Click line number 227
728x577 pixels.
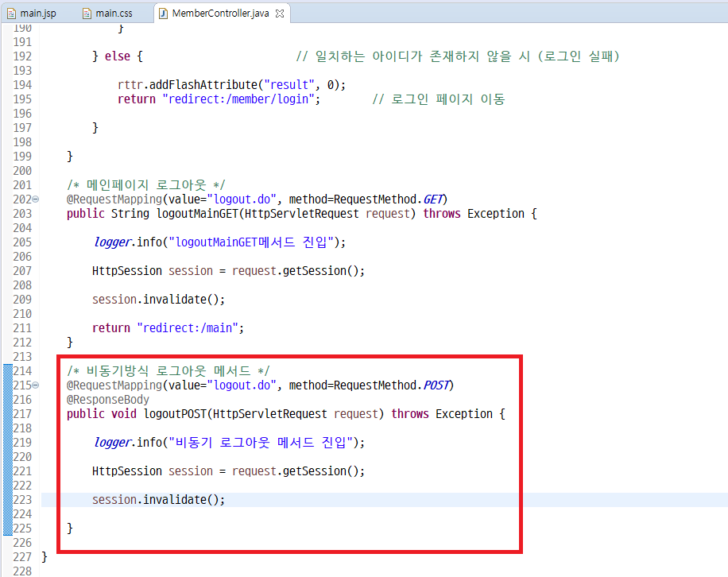click(22, 556)
